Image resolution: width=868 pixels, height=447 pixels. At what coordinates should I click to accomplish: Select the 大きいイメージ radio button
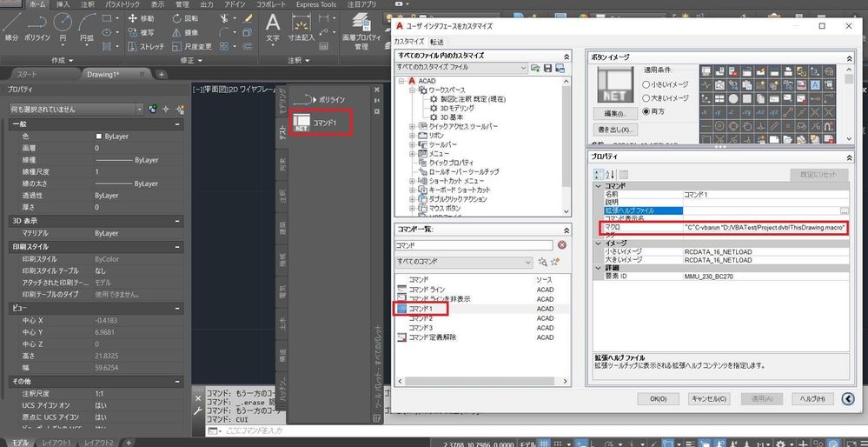point(646,98)
